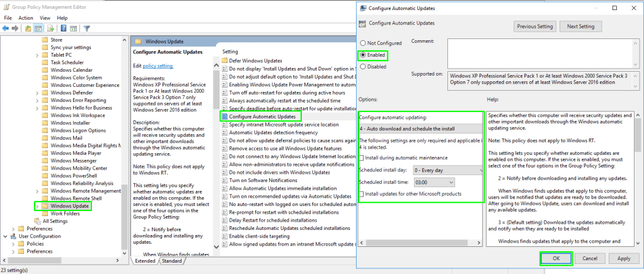Toggle Show/Hide Console Tree toolbar icon

coord(38,28)
